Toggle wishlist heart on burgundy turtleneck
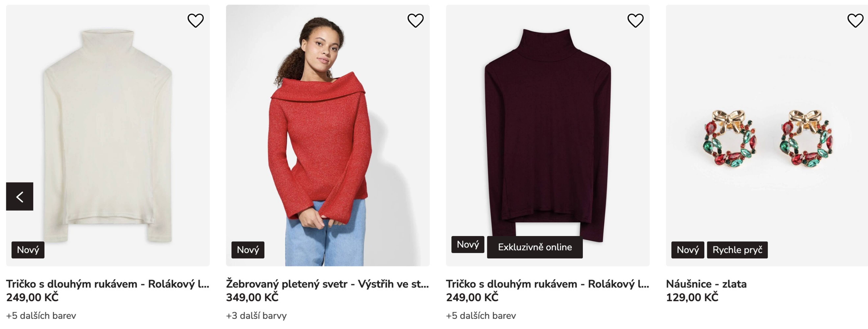868x329 pixels. tap(635, 21)
